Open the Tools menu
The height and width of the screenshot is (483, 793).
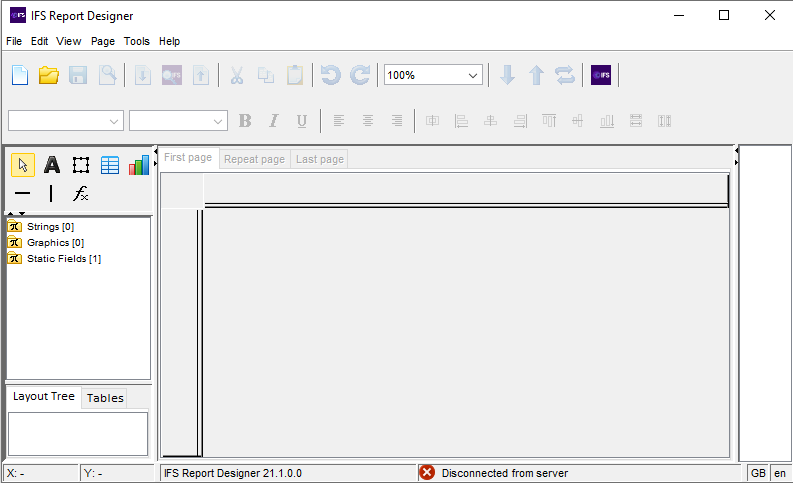[137, 41]
